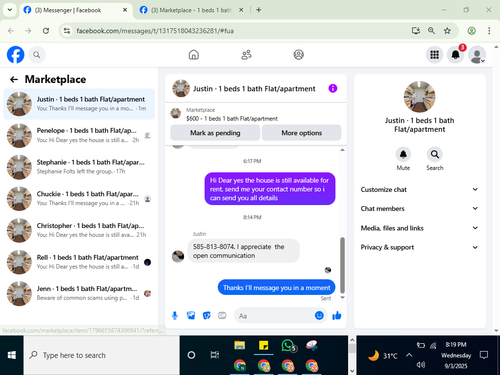Open Chrome's three-dot menu

pos(489,31)
